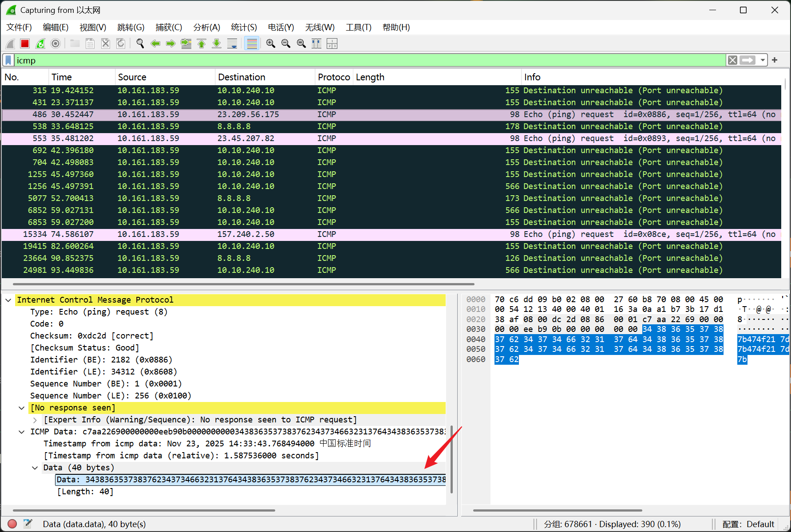This screenshot has height=532, width=791.
Task: Toggle auto-scroll during live capture
Action: coord(232,43)
